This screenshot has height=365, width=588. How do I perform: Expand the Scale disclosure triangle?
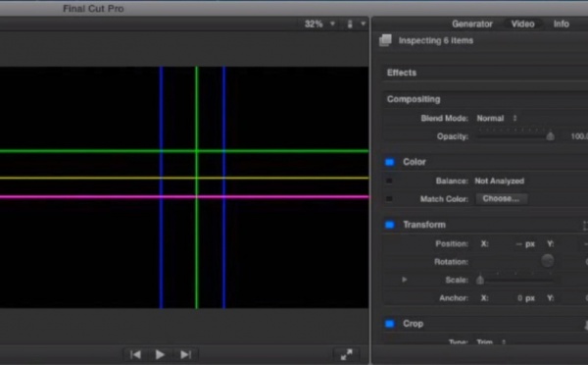pyautogui.click(x=404, y=280)
